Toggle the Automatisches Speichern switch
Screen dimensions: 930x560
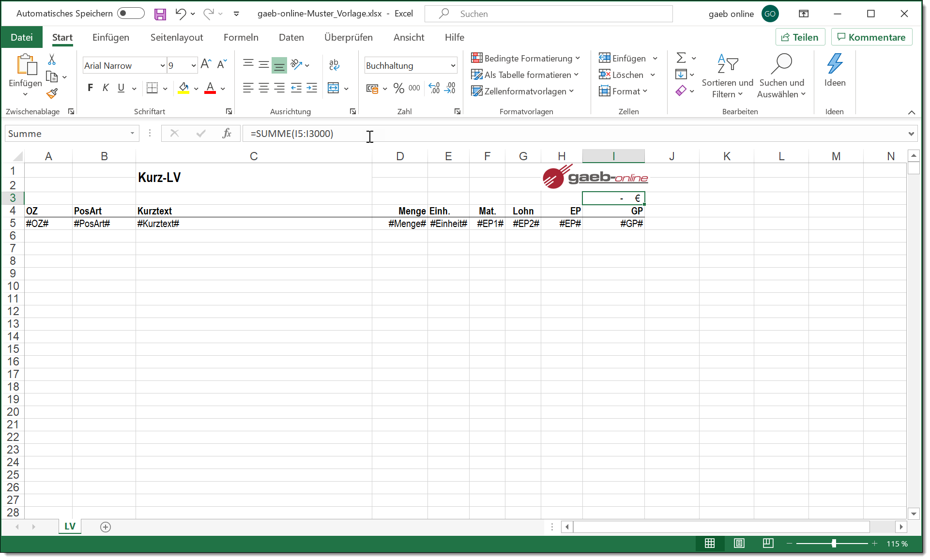coord(131,14)
